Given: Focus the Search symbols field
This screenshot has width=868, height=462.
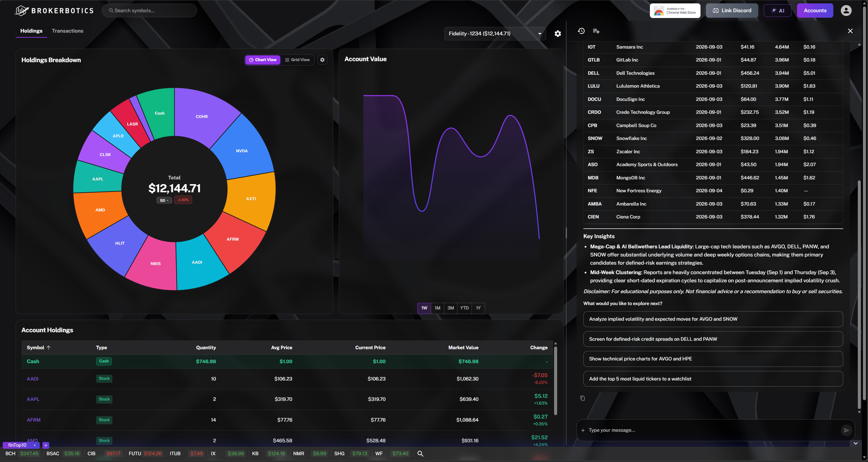Looking at the screenshot, I should pos(149,11).
